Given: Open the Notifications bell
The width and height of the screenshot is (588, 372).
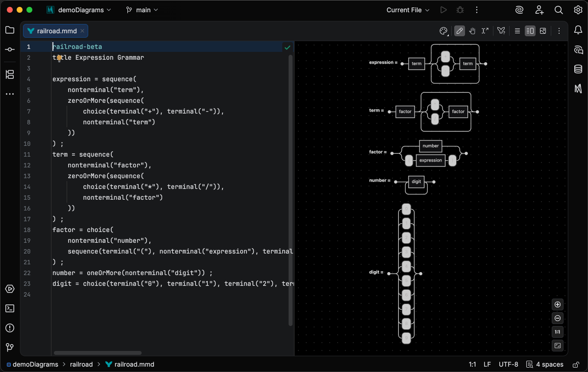Looking at the screenshot, I should (578, 30).
